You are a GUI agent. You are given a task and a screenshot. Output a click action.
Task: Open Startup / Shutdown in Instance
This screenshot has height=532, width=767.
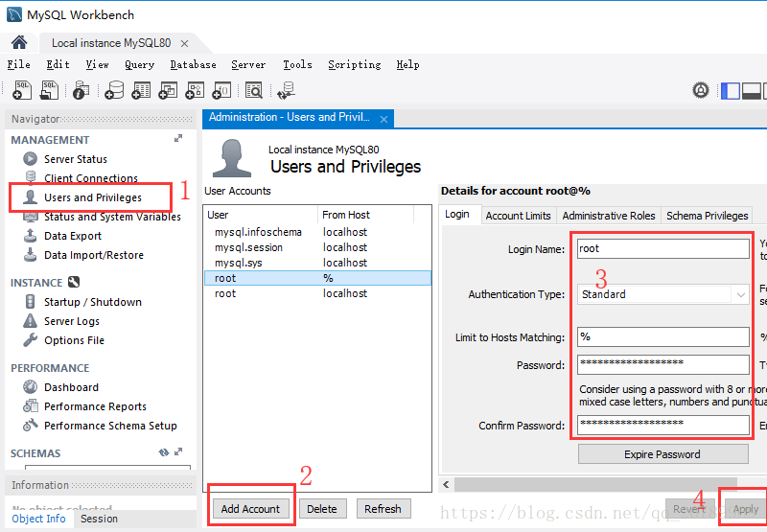point(93,302)
